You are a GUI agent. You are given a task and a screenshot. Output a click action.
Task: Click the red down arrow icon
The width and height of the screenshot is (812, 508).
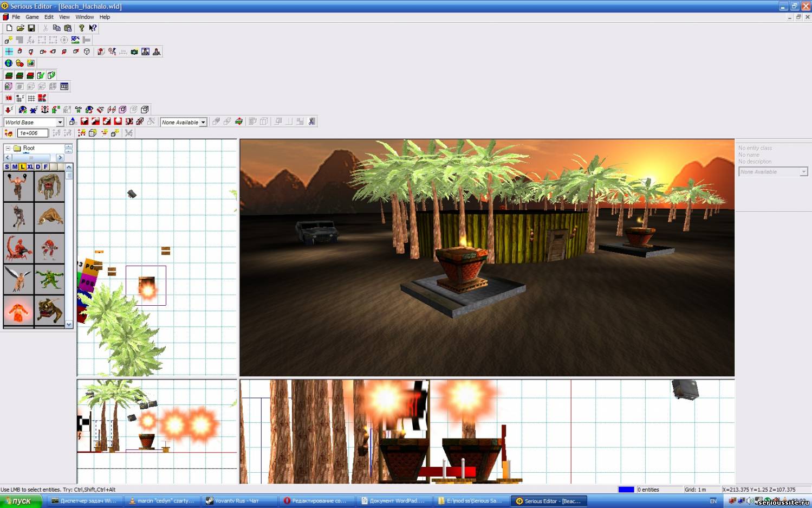[9, 110]
